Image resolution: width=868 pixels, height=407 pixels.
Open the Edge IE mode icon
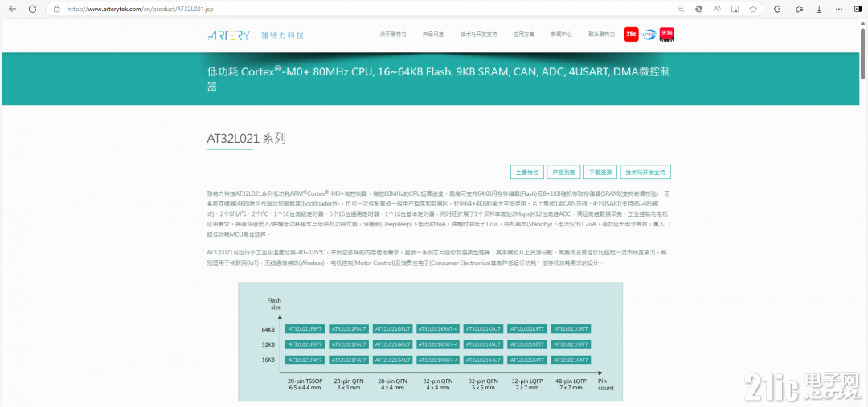click(699, 9)
